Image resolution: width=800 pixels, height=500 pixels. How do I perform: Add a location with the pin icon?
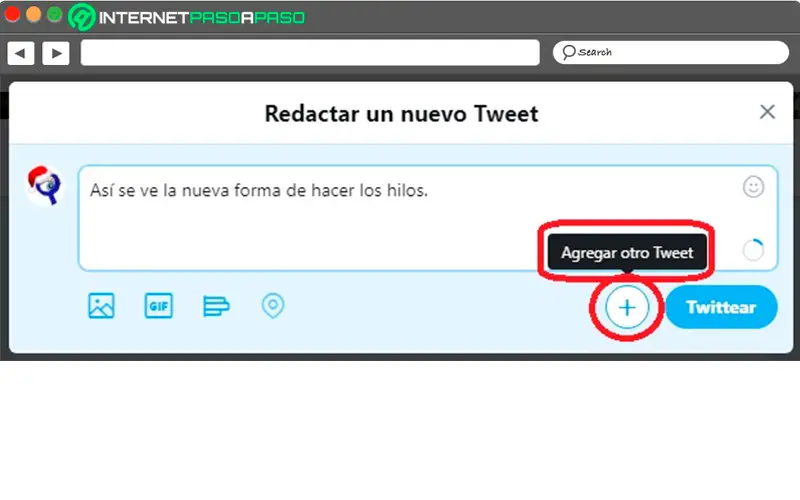(x=273, y=306)
